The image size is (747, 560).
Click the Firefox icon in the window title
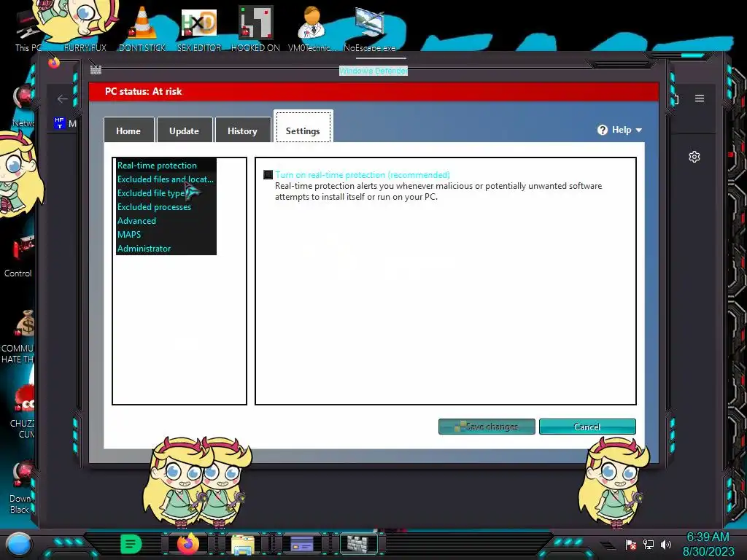click(53, 63)
